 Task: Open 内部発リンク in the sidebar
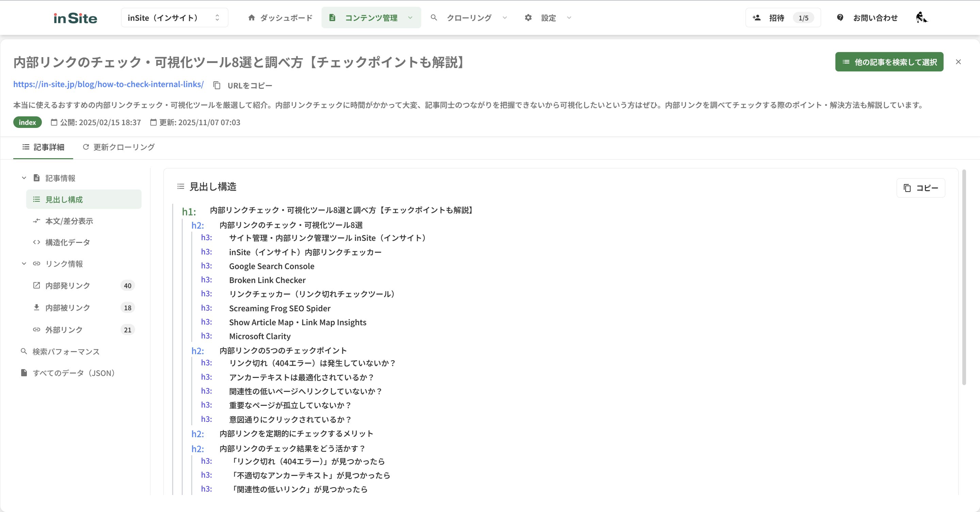point(68,286)
